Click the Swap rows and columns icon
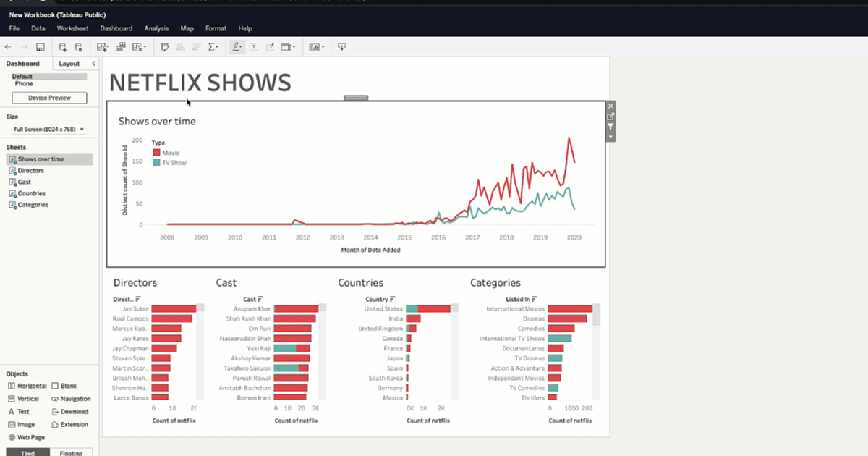 point(165,47)
